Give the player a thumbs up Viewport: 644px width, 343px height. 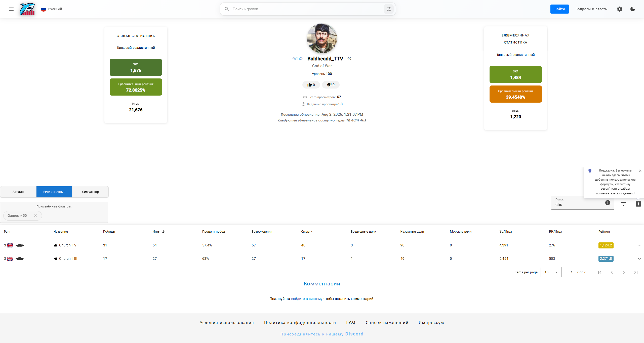[x=311, y=85]
